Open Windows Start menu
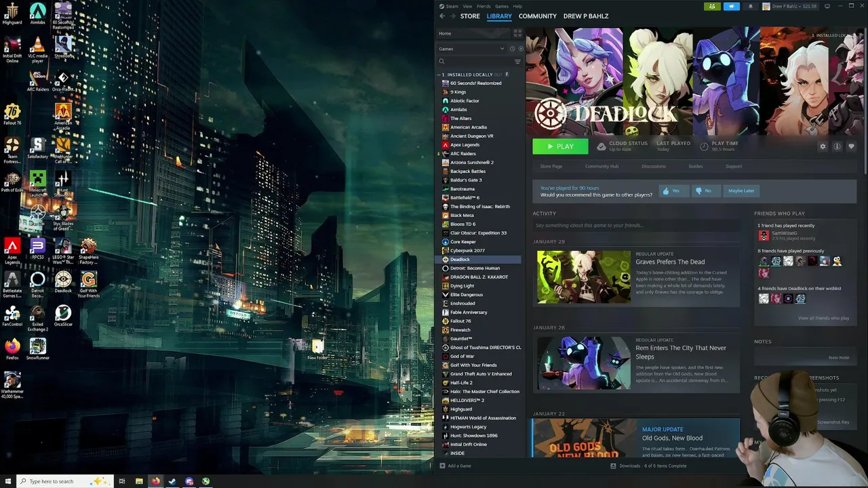Viewport: 868px width, 488px height. click(x=7, y=481)
